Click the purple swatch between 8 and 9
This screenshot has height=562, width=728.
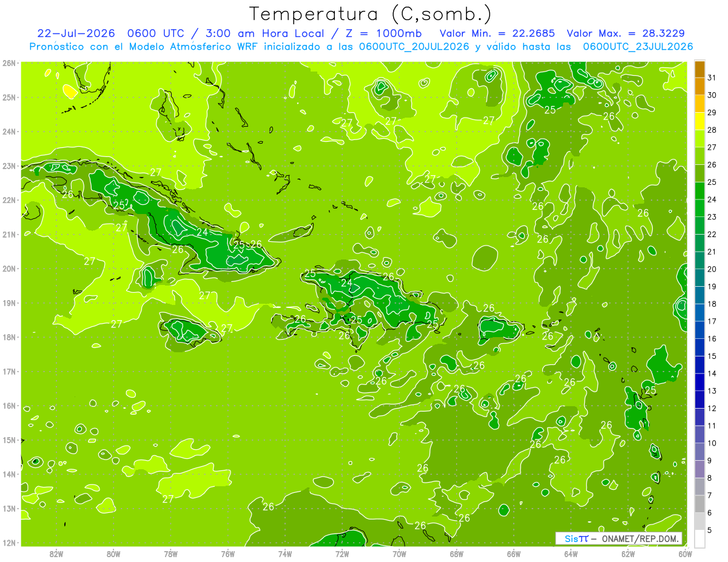699,469
